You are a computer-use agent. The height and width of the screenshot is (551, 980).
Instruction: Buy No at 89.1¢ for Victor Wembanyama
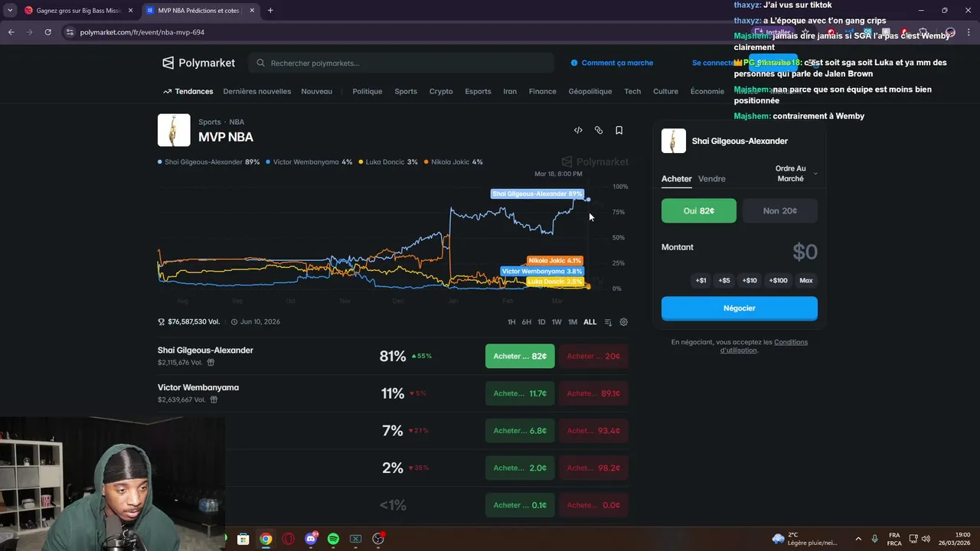pos(594,393)
